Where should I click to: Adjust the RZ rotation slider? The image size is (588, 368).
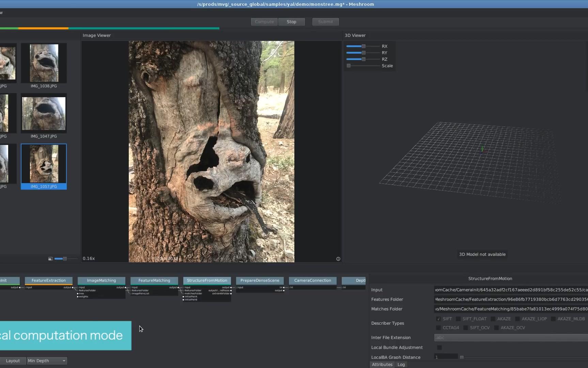tap(363, 59)
